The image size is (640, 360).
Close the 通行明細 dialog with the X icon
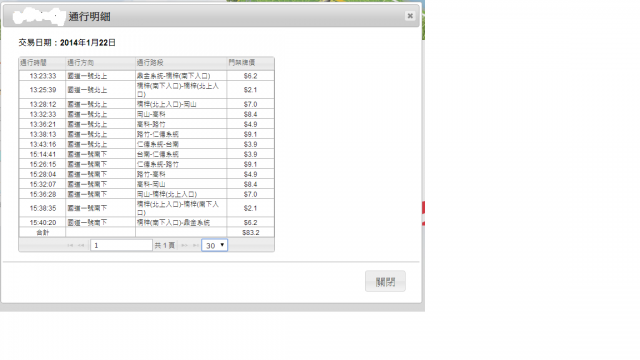[410, 16]
